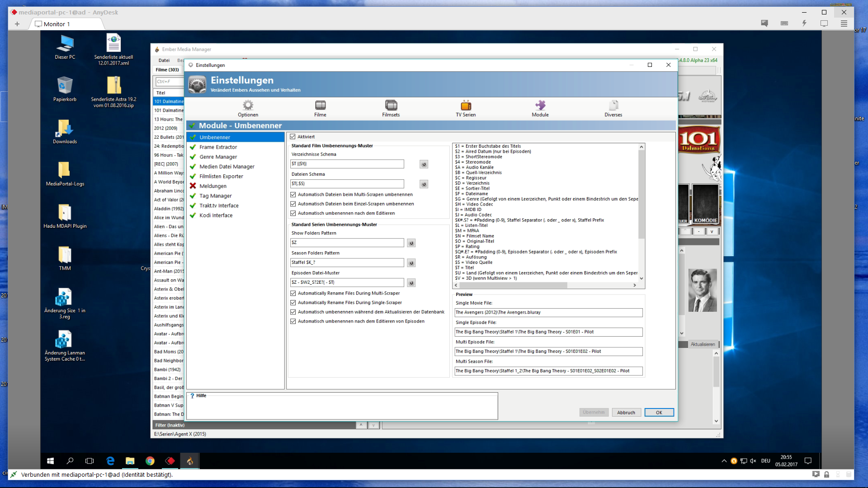Select Medien Datei Manager module
868x488 pixels.
pos(236,167)
